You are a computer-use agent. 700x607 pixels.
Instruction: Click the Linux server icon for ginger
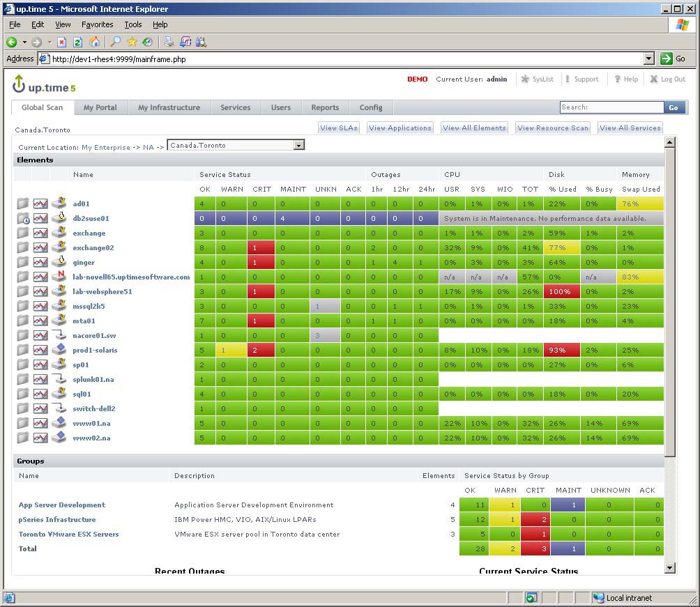[59, 262]
